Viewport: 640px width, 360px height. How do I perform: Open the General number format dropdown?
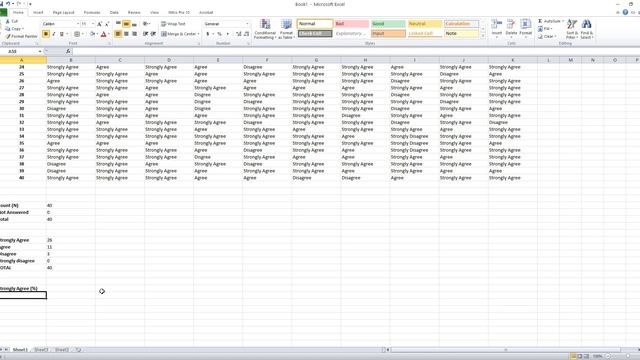click(247, 24)
